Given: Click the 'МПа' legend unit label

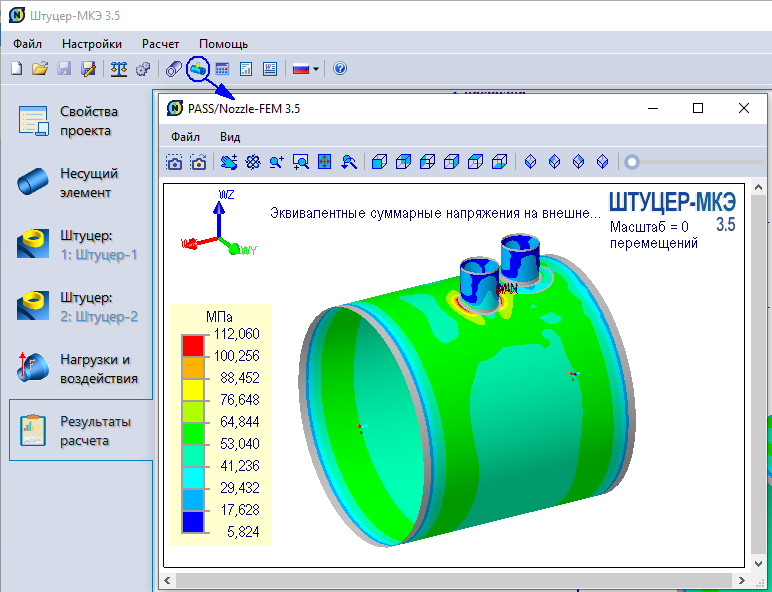Looking at the screenshot, I should click(x=219, y=316).
